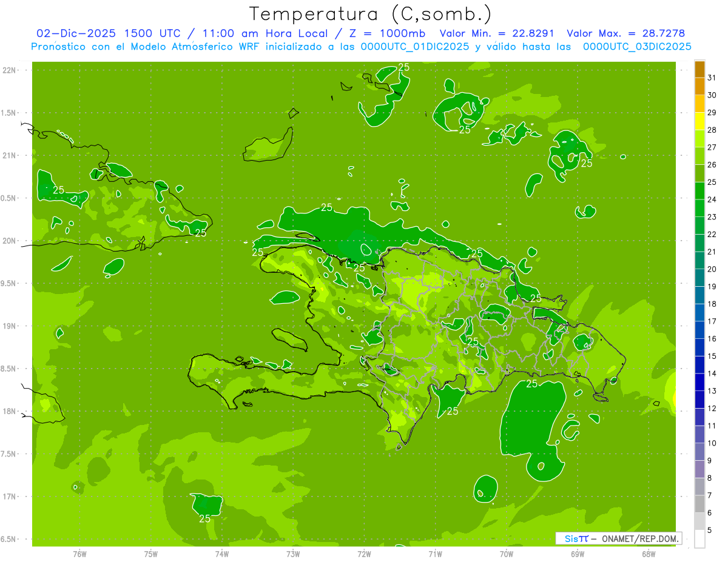
Task: Click the '75W' longitude axis label
Action: 151,554
